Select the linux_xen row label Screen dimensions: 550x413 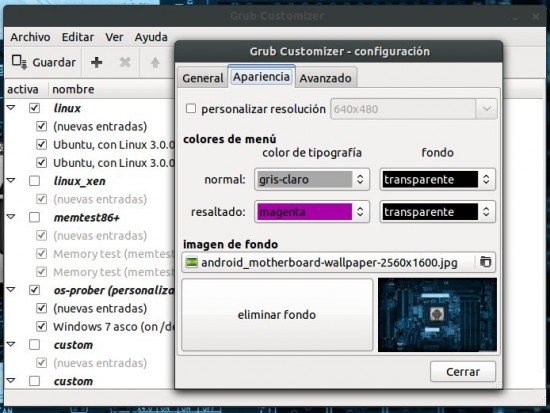point(79,181)
